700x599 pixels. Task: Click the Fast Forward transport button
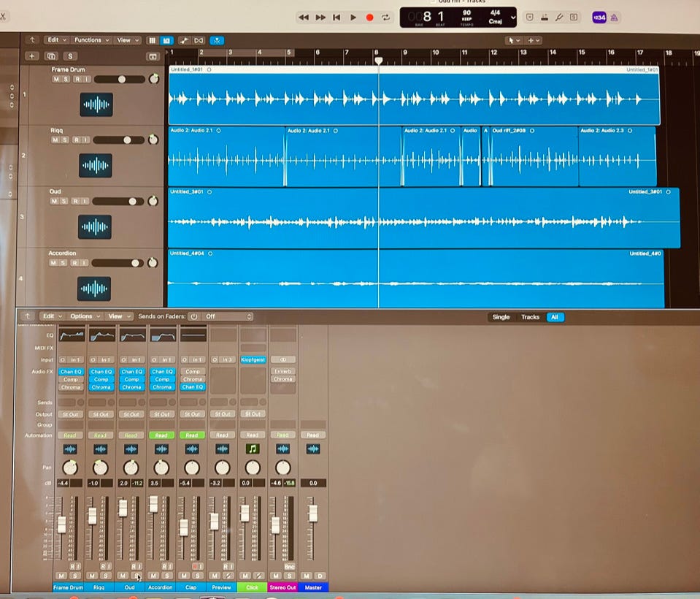[x=320, y=18]
